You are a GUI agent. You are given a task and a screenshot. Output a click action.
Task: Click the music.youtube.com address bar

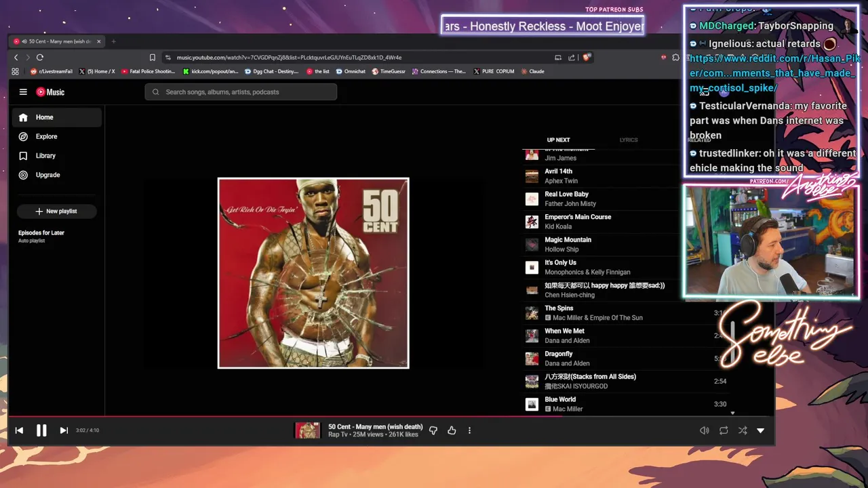point(289,58)
